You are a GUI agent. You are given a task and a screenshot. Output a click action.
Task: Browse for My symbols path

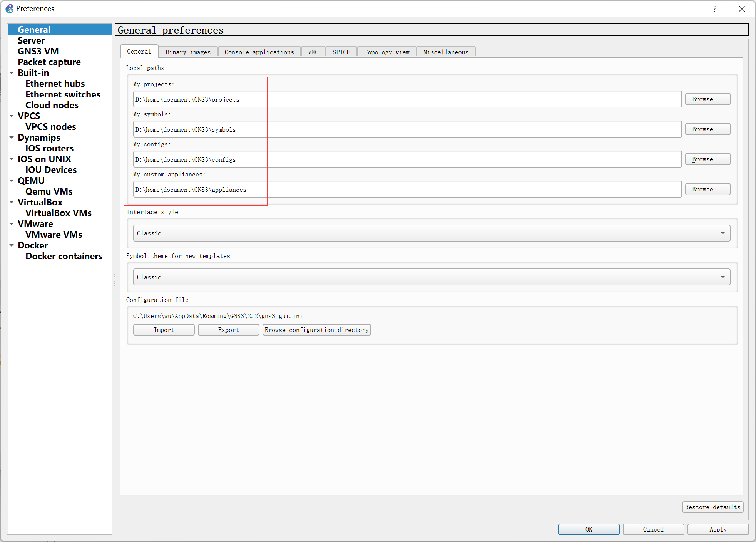click(x=707, y=129)
